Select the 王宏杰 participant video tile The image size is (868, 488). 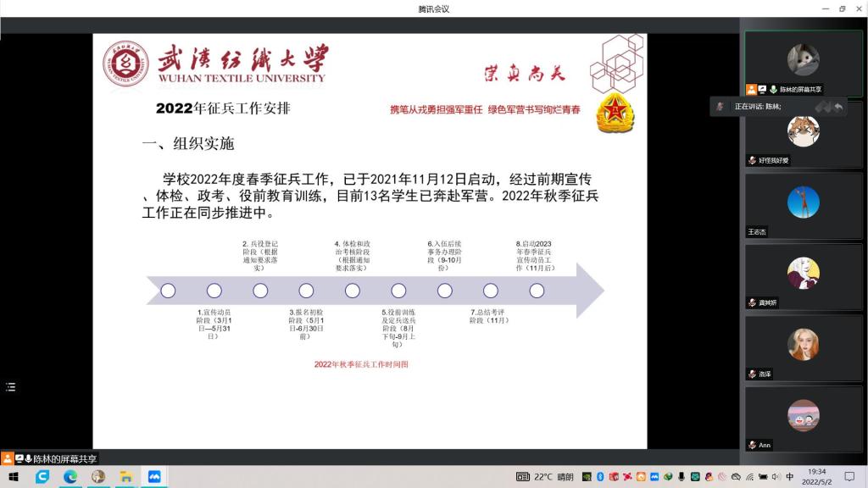point(803,206)
